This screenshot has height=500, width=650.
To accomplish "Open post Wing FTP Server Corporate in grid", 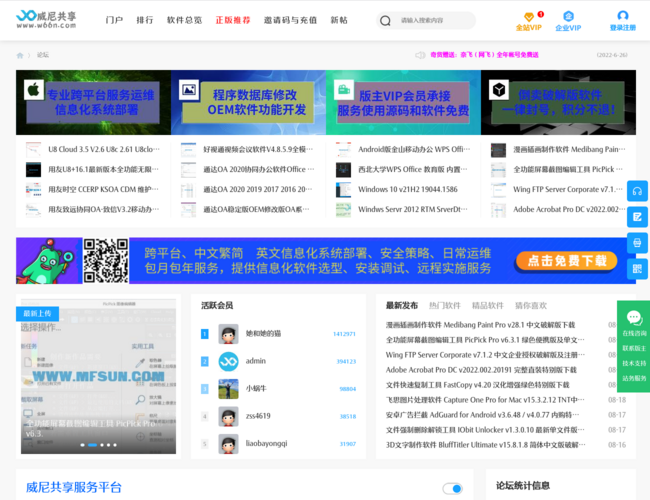I will pos(568,189).
